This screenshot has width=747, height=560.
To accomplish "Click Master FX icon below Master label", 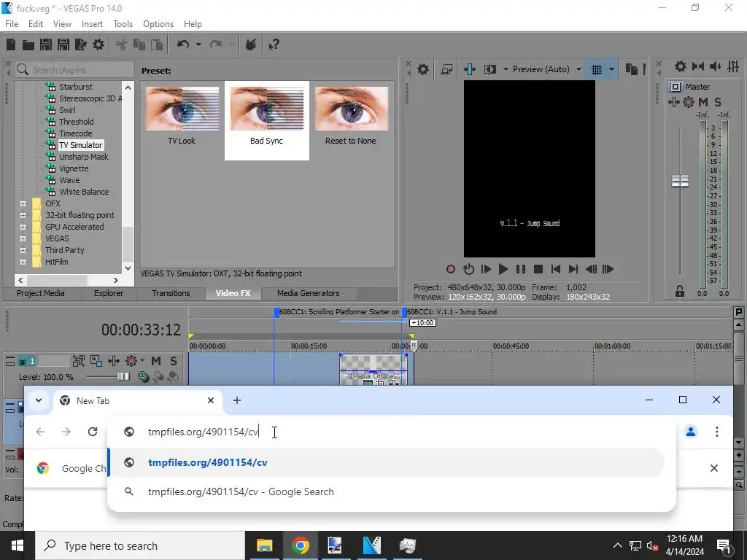I will pyautogui.click(x=673, y=102).
